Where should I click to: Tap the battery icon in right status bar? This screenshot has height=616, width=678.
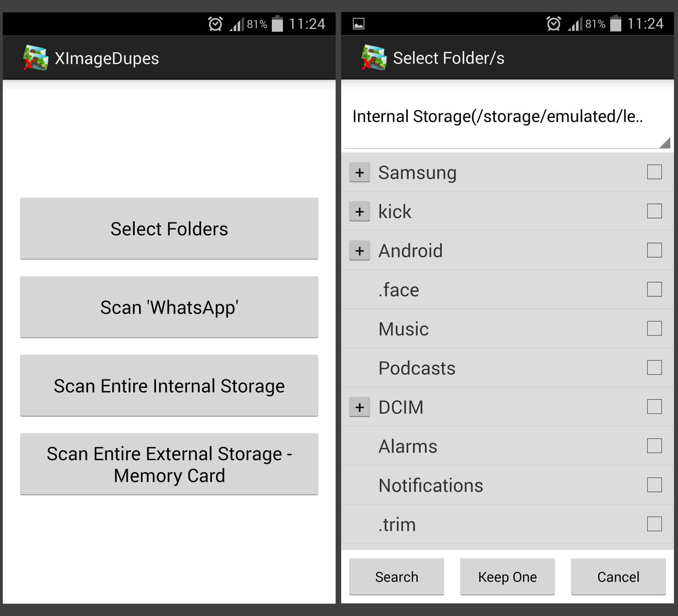616,23
